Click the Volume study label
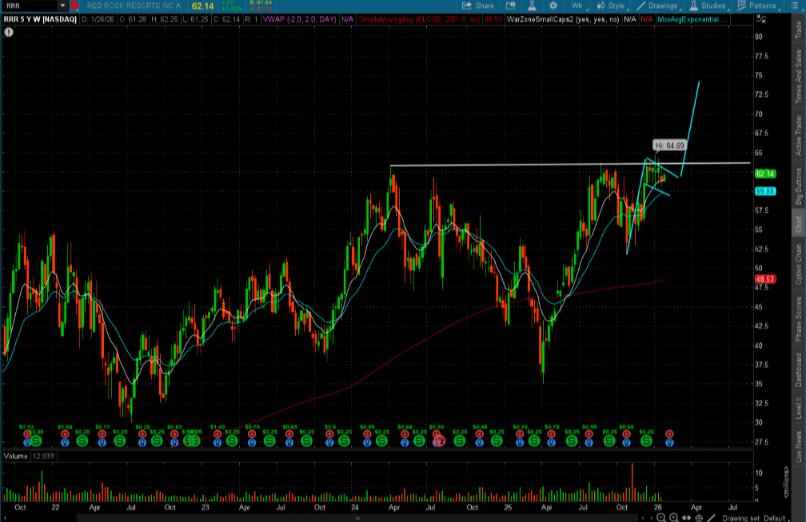Viewport: 806px width, 522px height. (16, 456)
